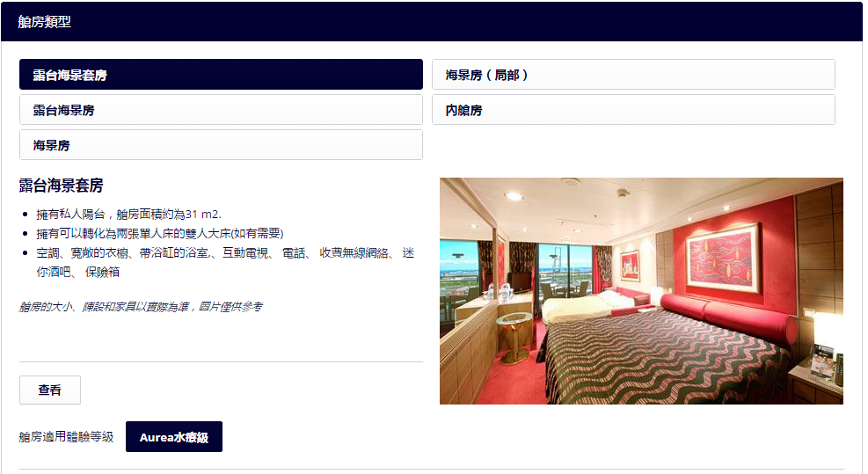The width and height of the screenshot is (868, 474).
Task: Open the balcony suite cabin photo
Action: click(x=641, y=291)
